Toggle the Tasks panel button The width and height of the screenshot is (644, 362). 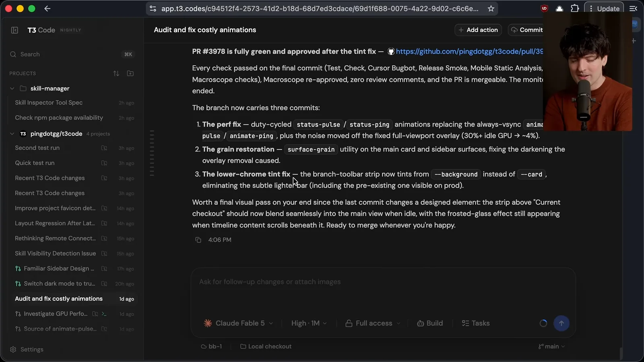click(476, 323)
